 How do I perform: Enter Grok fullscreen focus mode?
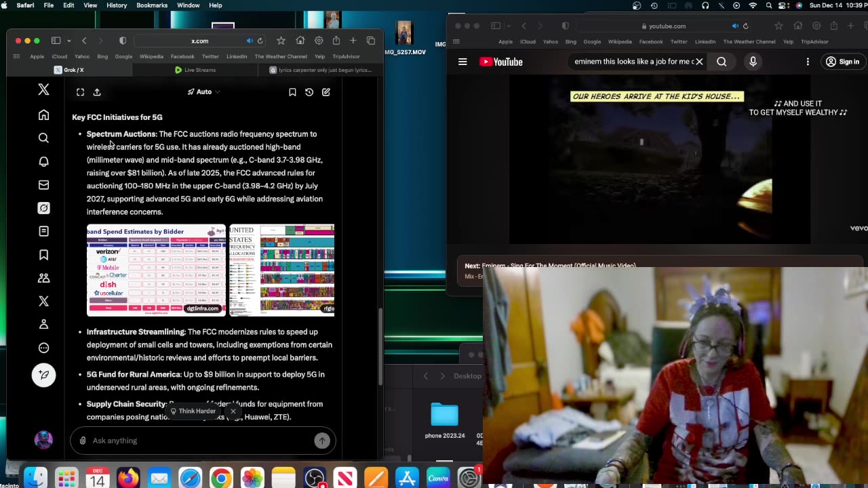80,92
